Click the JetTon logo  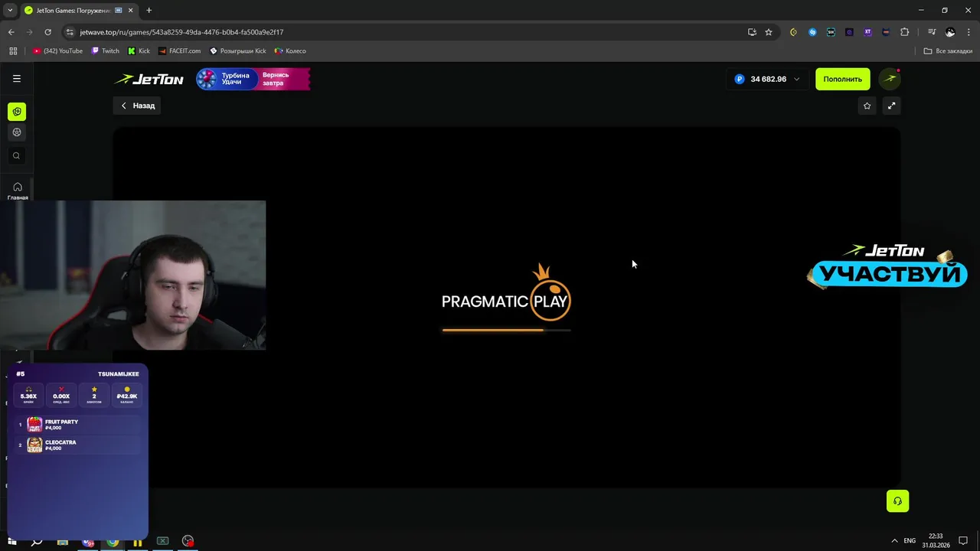click(x=149, y=79)
